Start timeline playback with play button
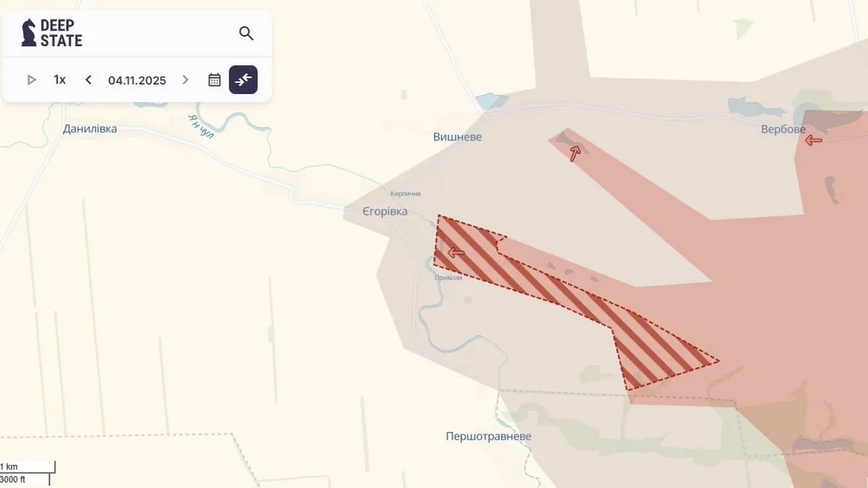Screen dimensions: 868x488 tap(31, 80)
